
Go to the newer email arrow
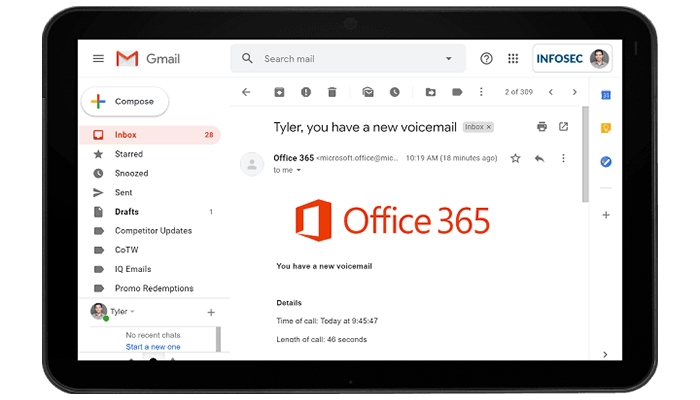(x=551, y=92)
